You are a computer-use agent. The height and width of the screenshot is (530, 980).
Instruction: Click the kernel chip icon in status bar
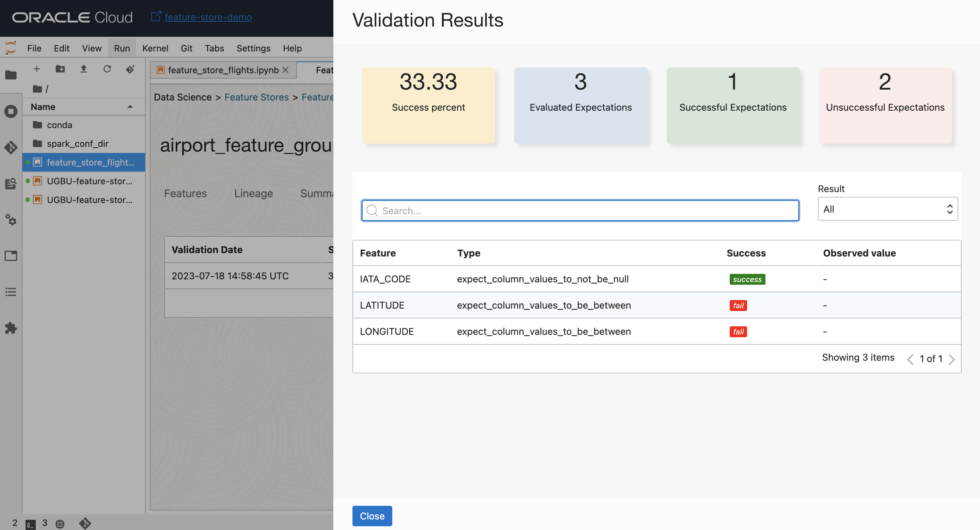(x=60, y=524)
